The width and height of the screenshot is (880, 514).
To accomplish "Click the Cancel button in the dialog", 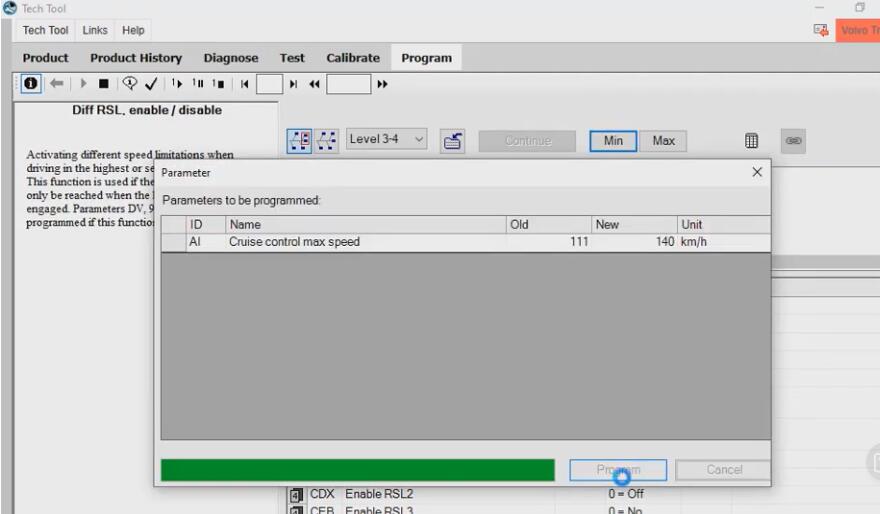I will click(724, 470).
